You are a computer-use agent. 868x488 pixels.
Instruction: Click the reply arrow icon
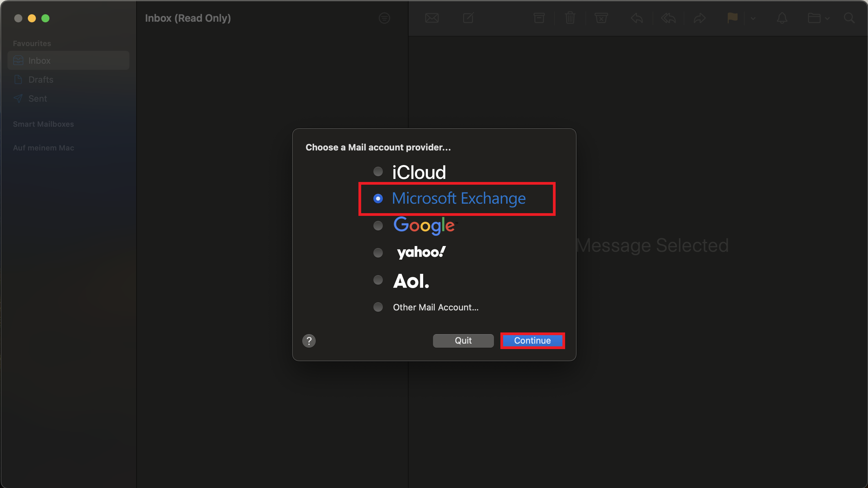click(637, 18)
